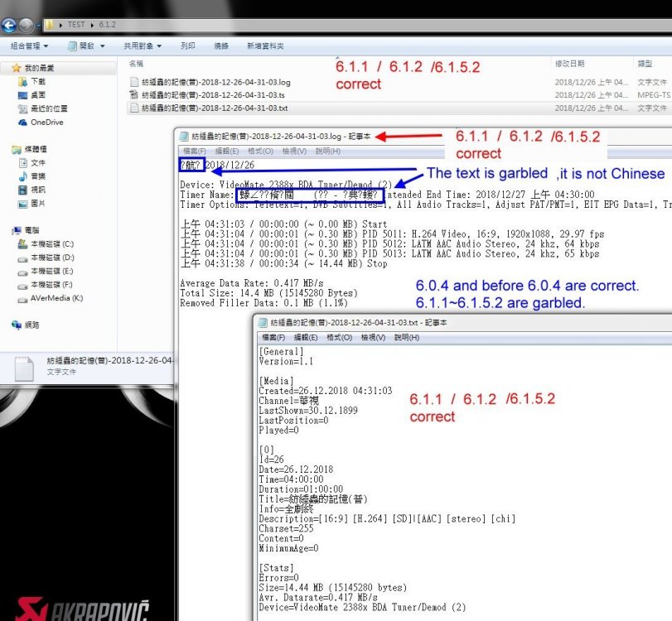Open the 視訊 library icon
This screenshot has height=621, width=672.
tap(23, 190)
